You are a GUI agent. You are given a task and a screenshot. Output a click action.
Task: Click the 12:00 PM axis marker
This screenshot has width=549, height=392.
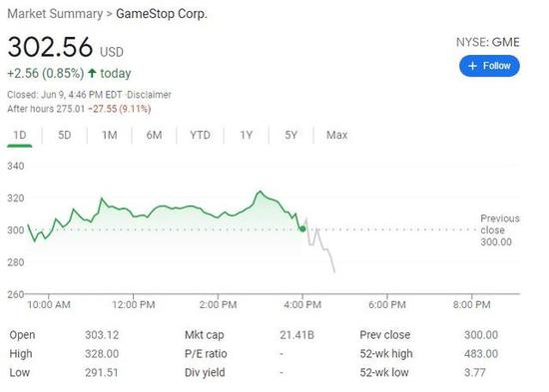134,304
